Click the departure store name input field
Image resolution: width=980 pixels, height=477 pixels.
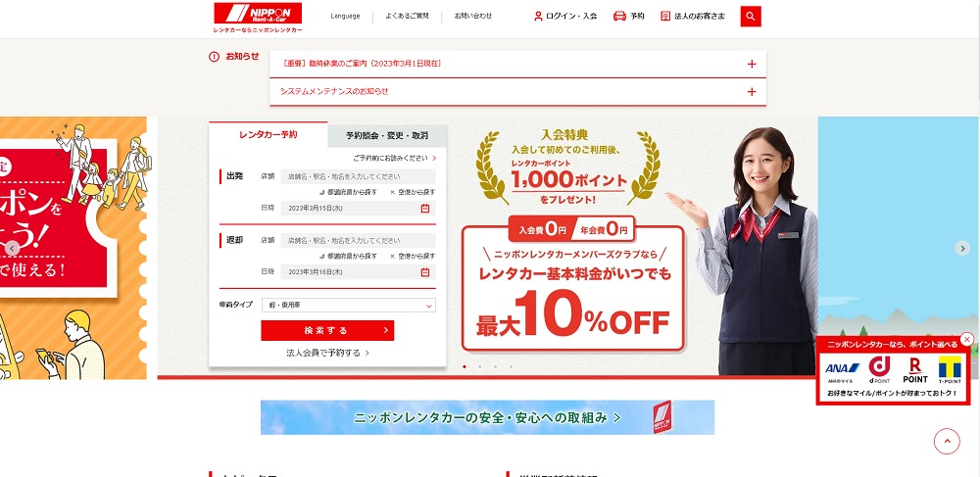[358, 176]
